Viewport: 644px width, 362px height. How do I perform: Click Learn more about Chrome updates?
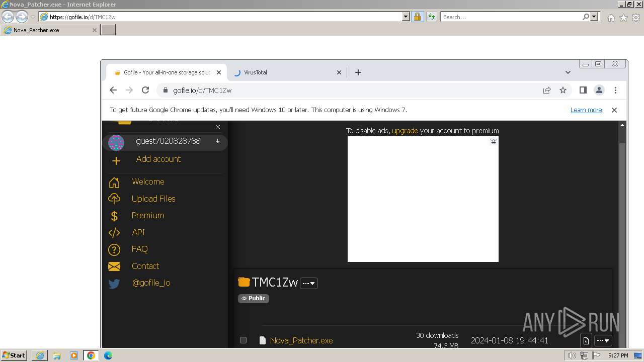click(586, 110)
